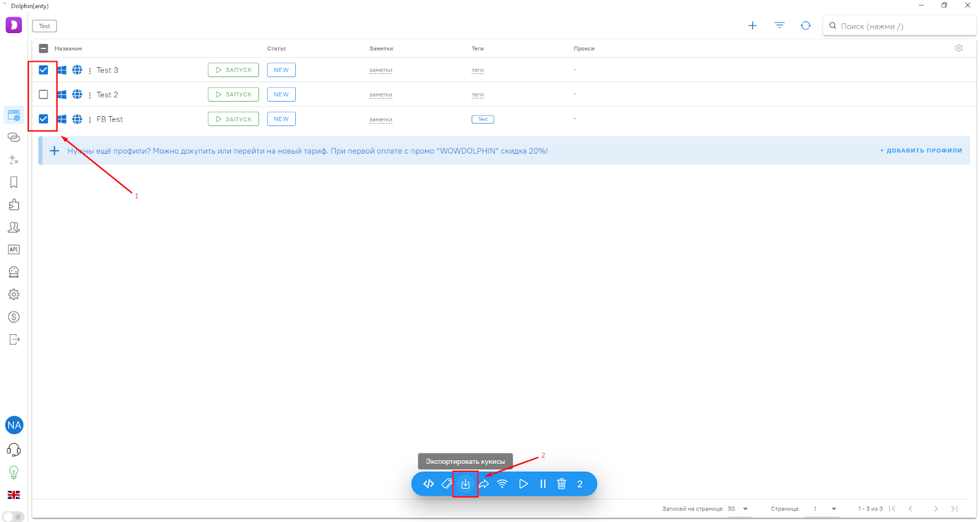Click the trash delete icon in bulk toolbar
Image resolution: width=980 pixels, height=522 pixels.
tap(561, 484)
